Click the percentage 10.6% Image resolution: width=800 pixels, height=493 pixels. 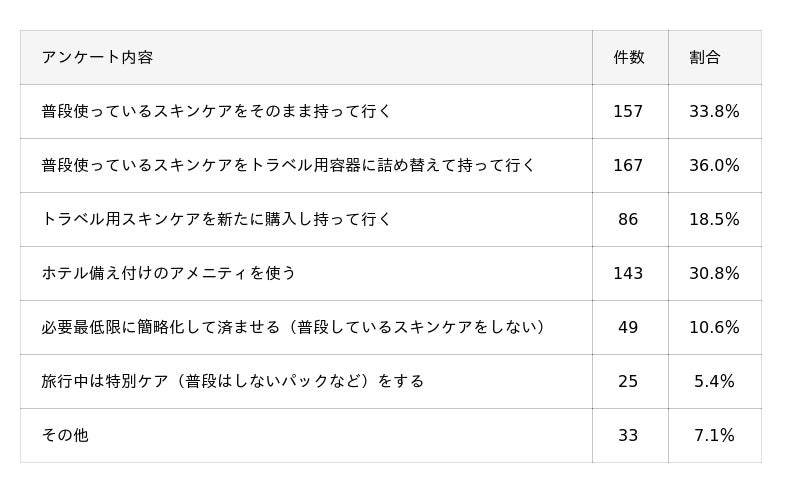pyautogui.click(x=714, y=328)
